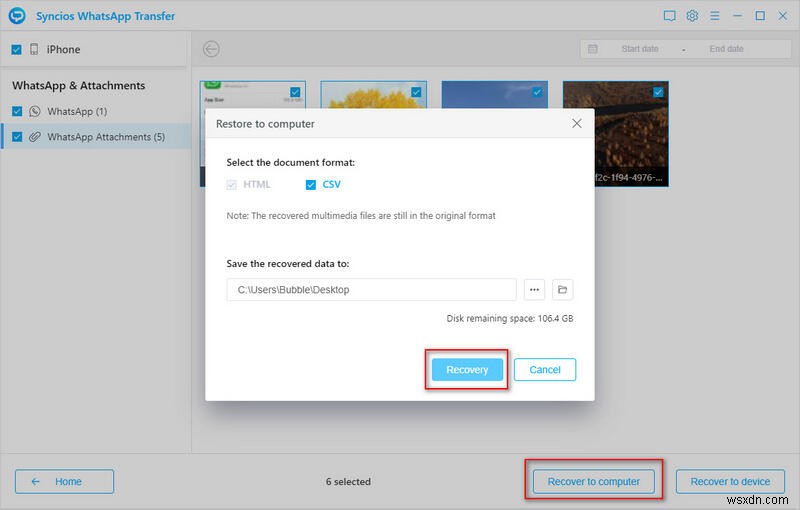Image resolution: width=800 pixels, height=510 pixels.
Task: Click the End date field
Action: tap(727, 49)
